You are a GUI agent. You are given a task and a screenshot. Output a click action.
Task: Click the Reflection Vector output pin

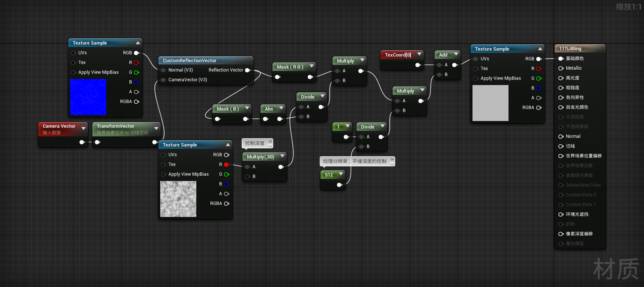point(248,70)
